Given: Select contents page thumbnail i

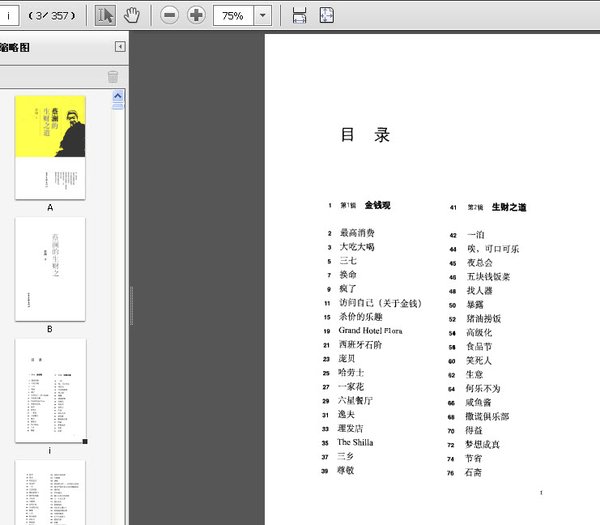Looking at the screenshot, I should point(50,391).
